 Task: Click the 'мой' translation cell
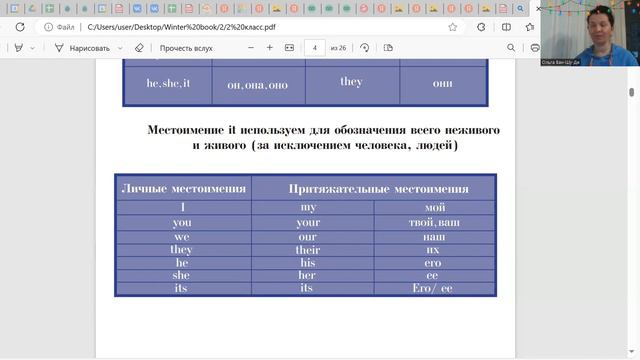point(435,207)
